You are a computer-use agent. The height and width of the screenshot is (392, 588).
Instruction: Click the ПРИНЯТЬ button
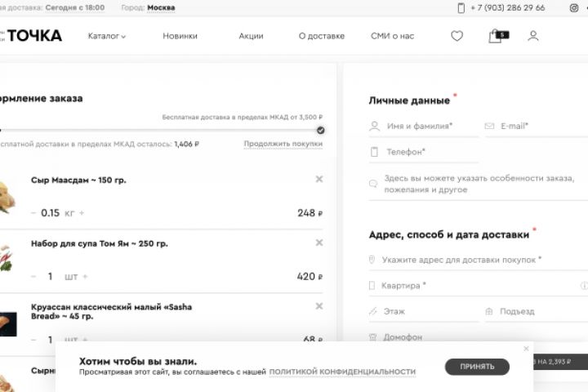pyautogui.click(x=477, y=367)
